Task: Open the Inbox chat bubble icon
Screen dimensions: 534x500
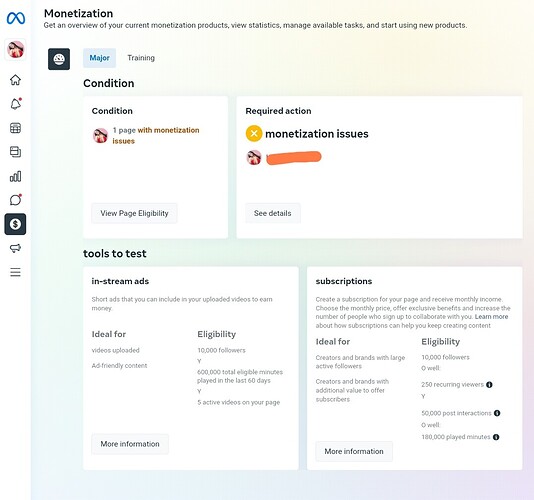Action: tap(16, 200)
